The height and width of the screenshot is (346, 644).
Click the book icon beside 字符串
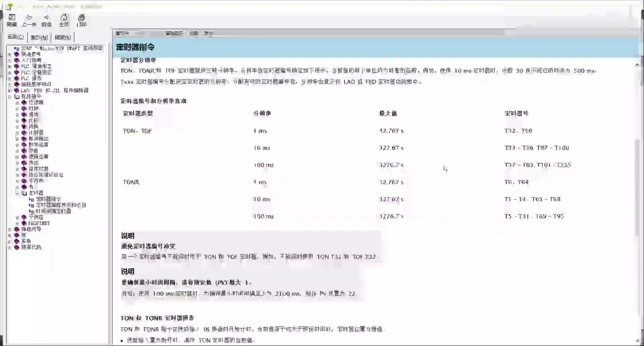point(24,181)
